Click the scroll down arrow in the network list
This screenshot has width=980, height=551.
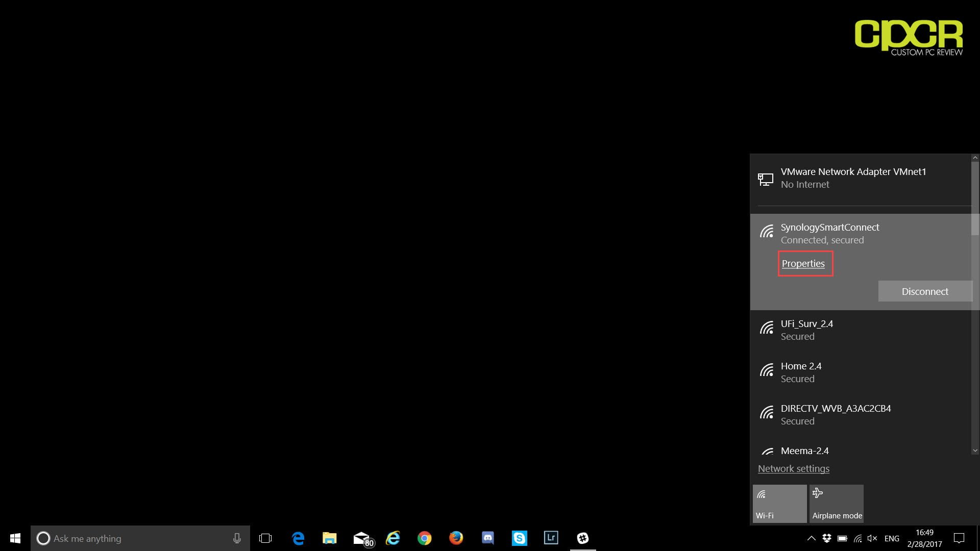pyautogui.click(x=975, y=450)
